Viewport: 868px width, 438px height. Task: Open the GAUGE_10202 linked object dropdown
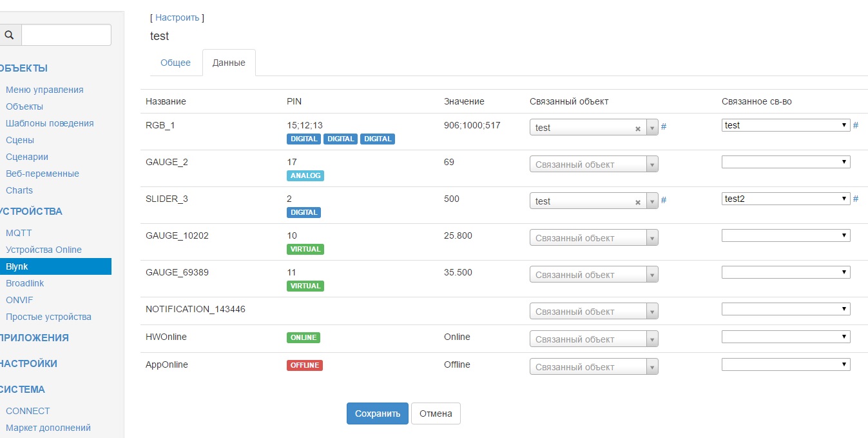594,238
